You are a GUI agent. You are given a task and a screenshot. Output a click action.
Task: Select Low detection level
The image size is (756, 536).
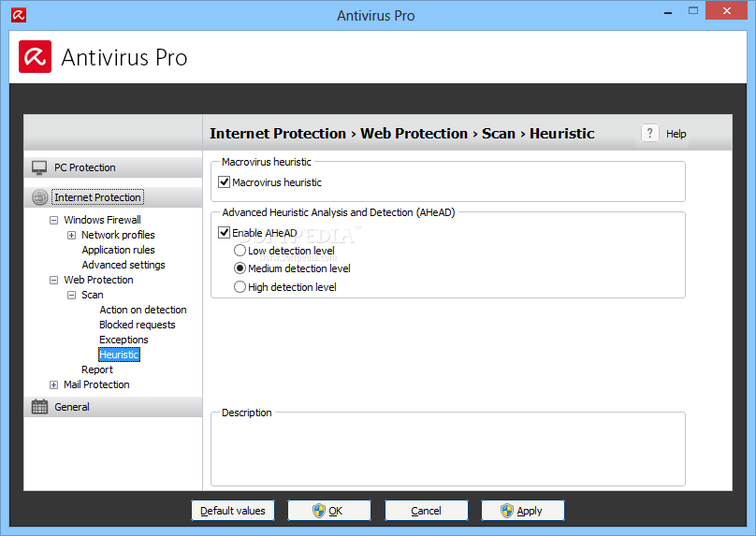click(240, 251)
